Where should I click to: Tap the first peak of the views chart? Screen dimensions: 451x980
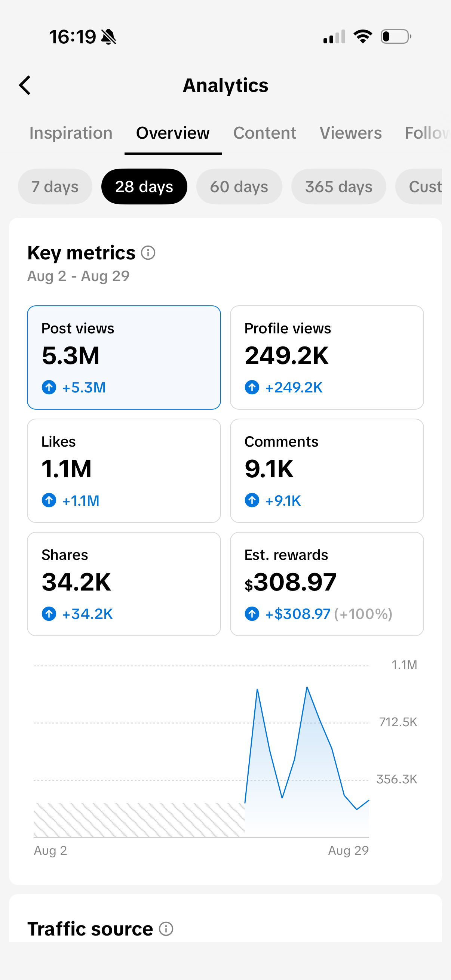point(257,689)
